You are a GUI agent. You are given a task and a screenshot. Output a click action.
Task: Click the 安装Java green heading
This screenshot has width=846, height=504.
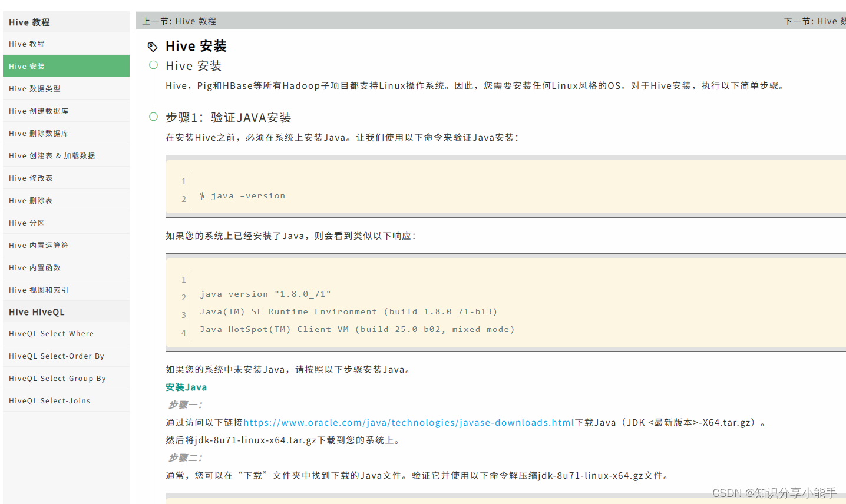(186, 387)
